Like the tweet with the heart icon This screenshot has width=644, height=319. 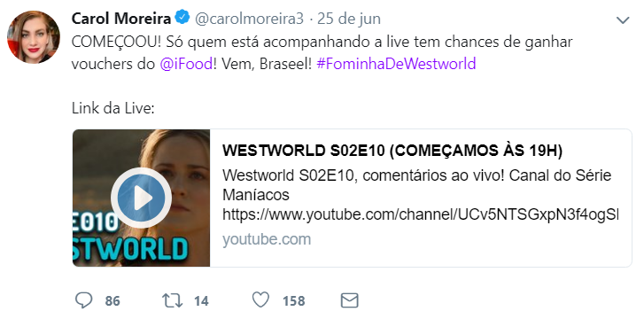pyautogui.click(x=260, y=300)
